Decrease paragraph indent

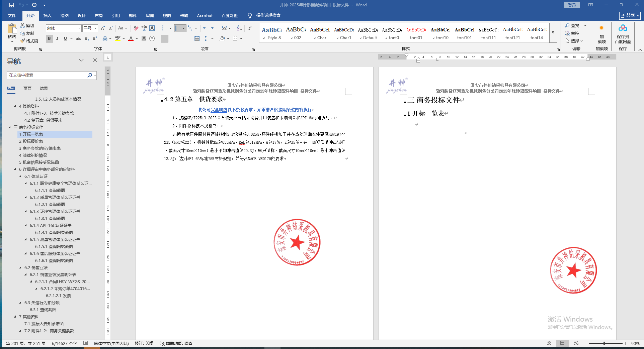click(206, 28)
